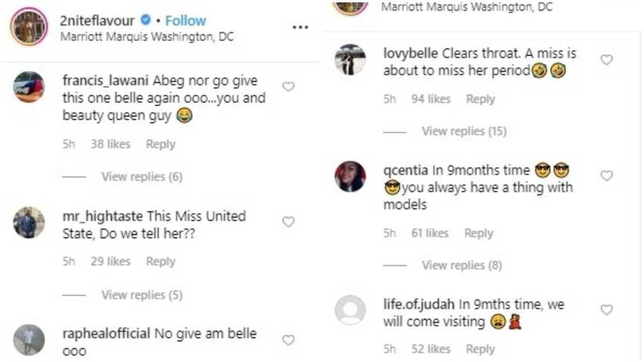
Task: Check who liked lovybelle's comment via 94 likes
Action: (431, 98)
